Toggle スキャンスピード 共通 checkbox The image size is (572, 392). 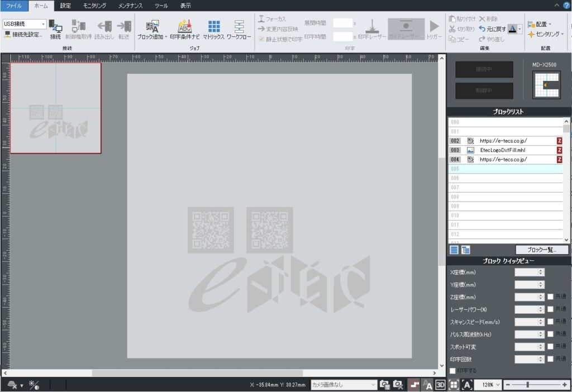click(x=550, y=322)
